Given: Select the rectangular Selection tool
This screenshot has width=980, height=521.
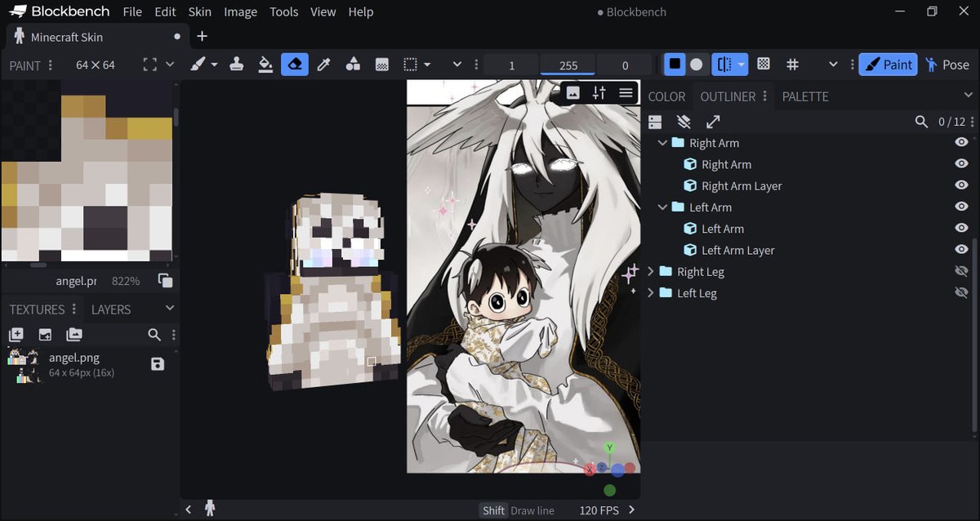Looking at the screenshot, I should click(411, 65).
